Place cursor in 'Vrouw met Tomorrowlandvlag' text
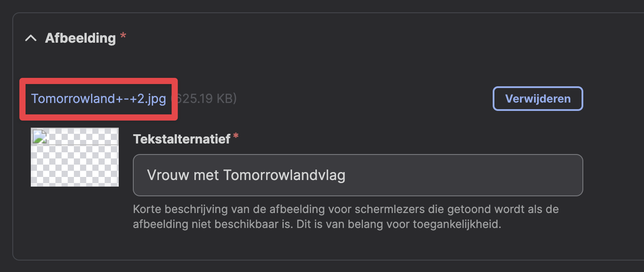Image resolution: width=644 pixels, height=272 pixels. coord(246,175)
